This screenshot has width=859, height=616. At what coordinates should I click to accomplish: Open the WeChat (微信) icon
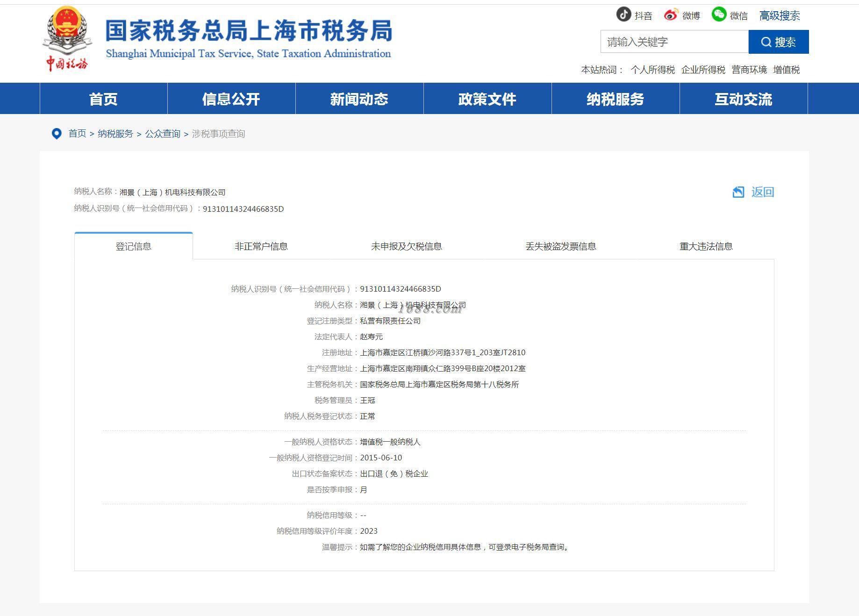coord(719,14)
